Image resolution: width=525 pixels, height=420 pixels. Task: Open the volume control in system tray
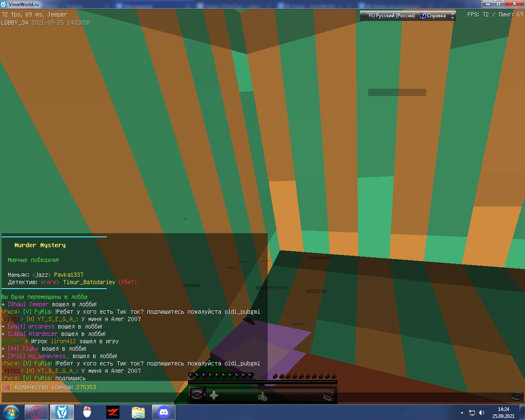pos(481,413)
